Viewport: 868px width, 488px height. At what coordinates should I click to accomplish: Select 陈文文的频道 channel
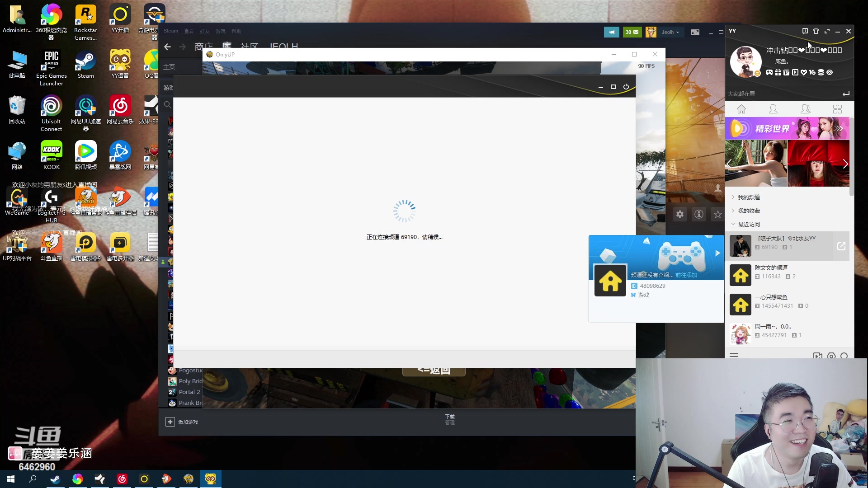(x=787, y=275)
